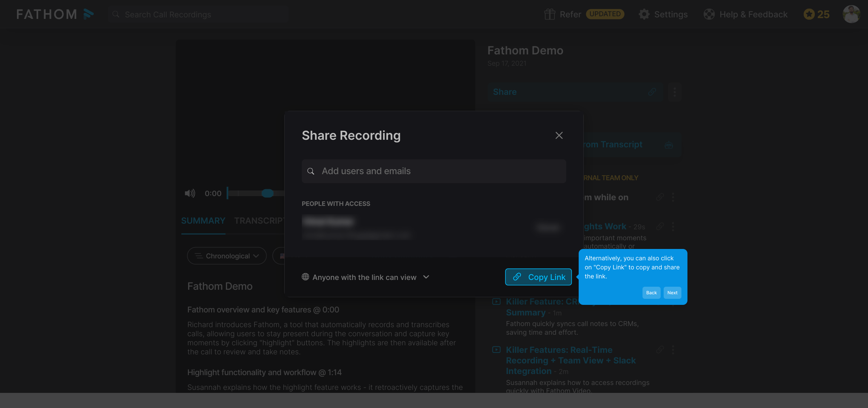Open options menu of 'while on' highlight
The width and height of the screenshot is (868, 408).
click(673, 197)
